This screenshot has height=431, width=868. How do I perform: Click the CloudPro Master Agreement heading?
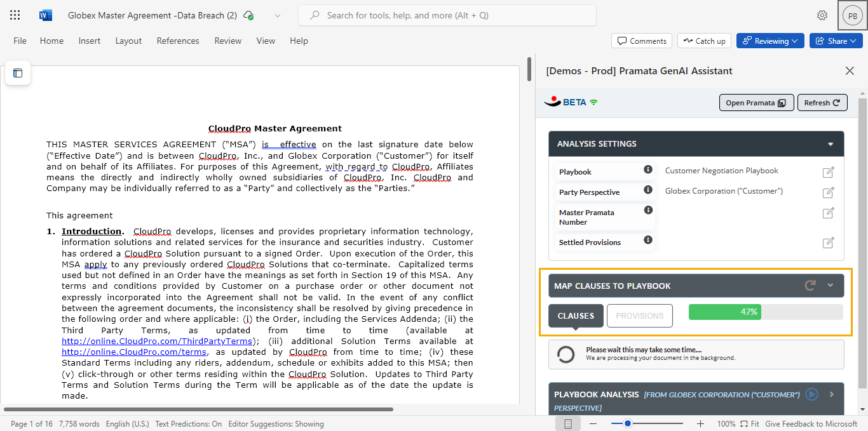[275, 128]
